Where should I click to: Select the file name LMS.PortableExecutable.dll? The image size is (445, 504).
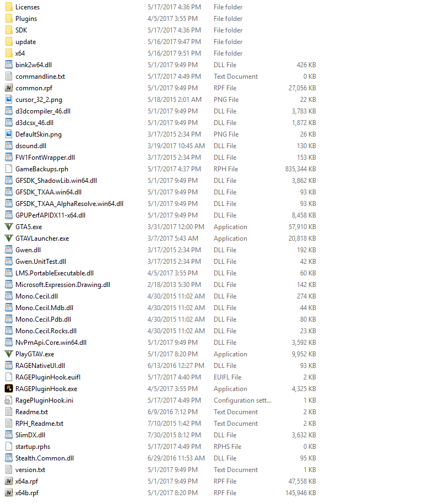point(55,273)
